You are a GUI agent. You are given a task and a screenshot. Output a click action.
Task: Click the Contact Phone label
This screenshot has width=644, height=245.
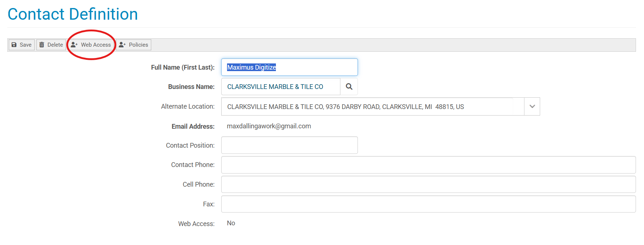(x=193, y=165)
